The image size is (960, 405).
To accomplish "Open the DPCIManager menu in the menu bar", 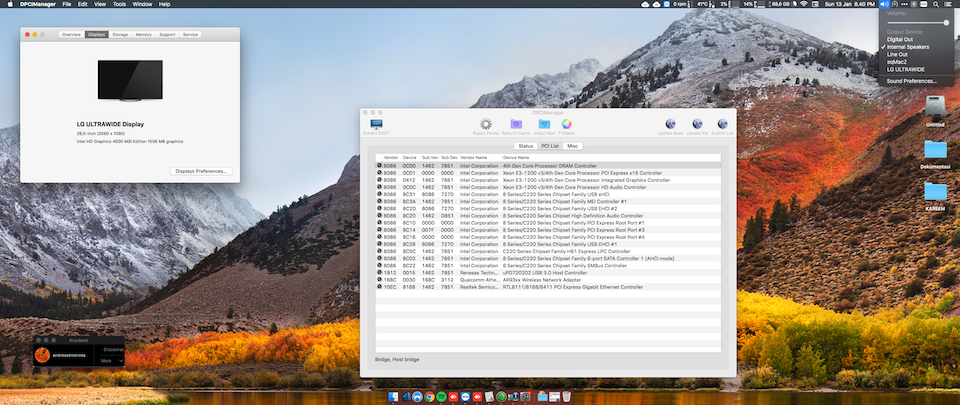I will (x=37, y=4).
